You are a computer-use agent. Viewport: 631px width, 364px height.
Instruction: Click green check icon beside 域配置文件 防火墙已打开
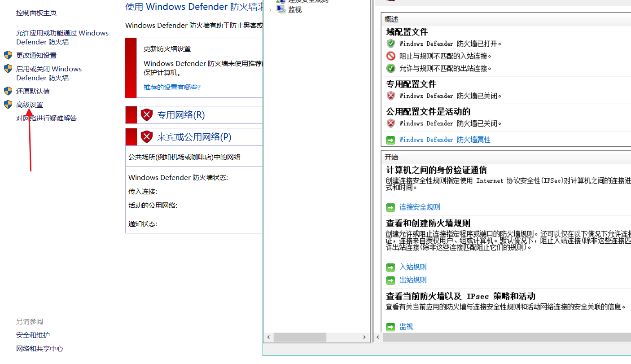click(x=391, y=44)
